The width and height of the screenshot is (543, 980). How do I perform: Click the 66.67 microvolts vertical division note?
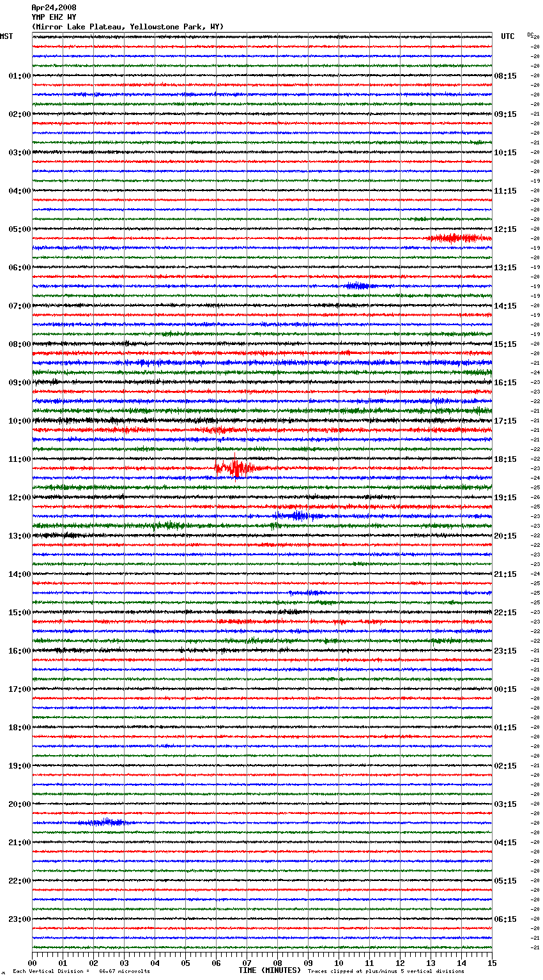tap(82, 971)
